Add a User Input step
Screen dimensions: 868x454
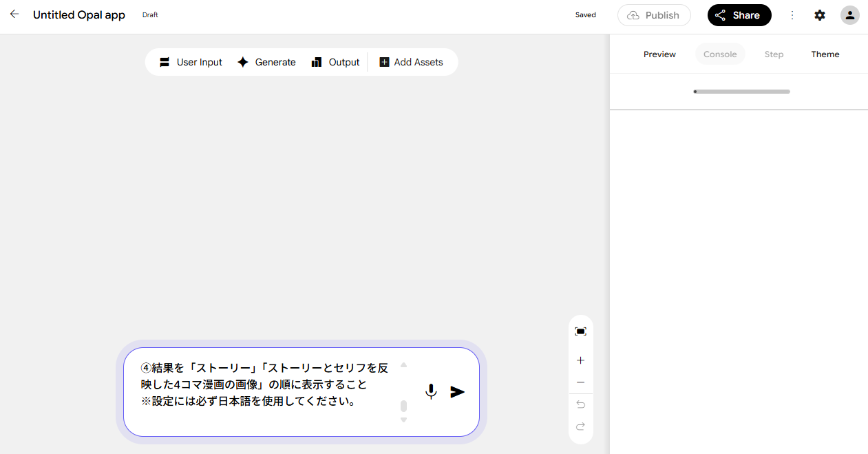[191, 62]
